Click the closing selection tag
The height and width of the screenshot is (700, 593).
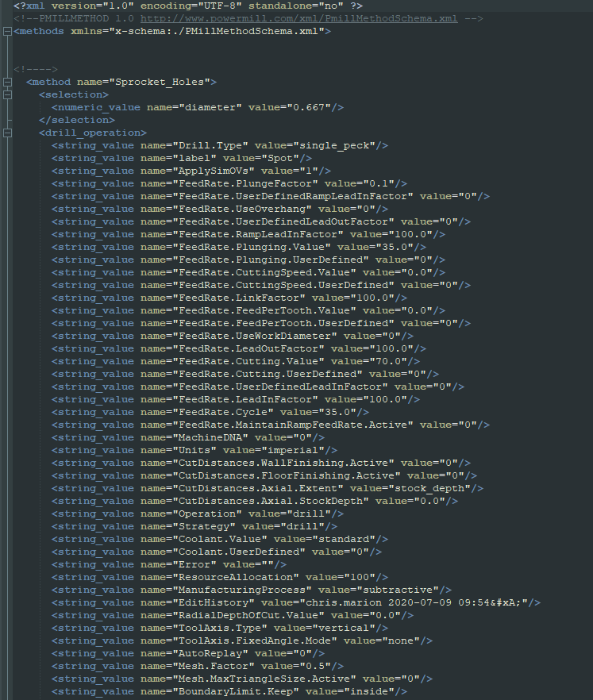(x=77, y=120)
